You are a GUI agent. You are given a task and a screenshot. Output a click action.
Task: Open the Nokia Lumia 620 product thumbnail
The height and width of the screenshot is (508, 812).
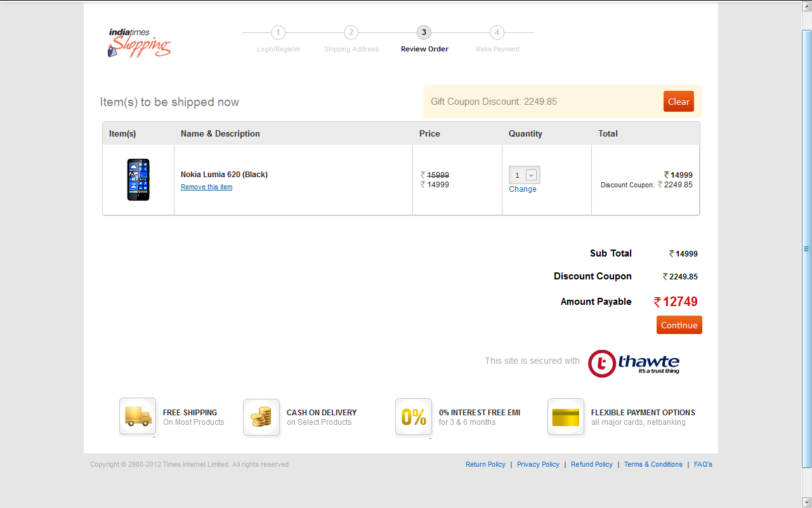(138, 180)
